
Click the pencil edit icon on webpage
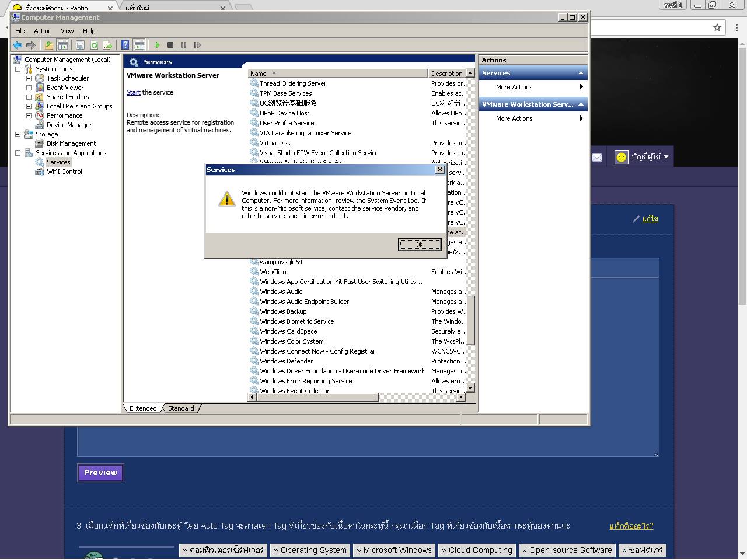(636, 219)
